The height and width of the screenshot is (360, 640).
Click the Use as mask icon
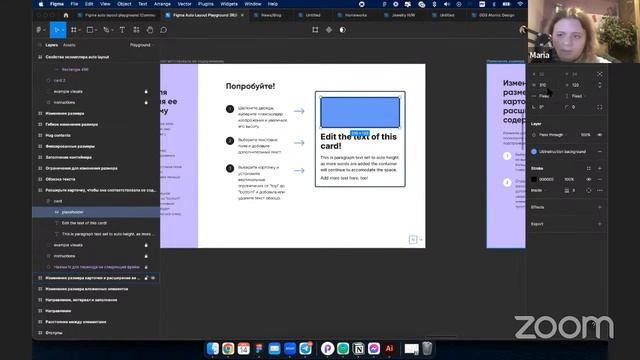(342, 30)
